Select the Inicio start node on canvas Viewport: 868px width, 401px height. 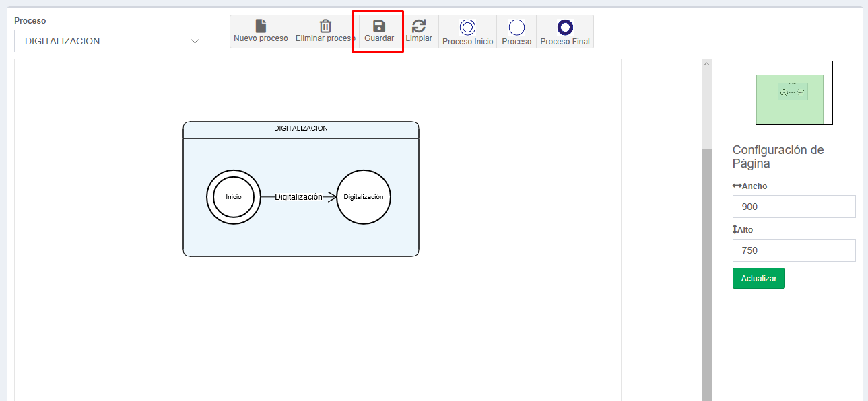(234, 197)
